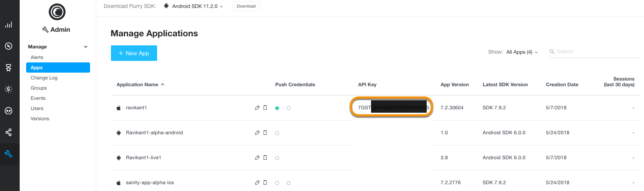
Task: Click the skull crash analytics sidebar icon
Action: tap(8, 111)
